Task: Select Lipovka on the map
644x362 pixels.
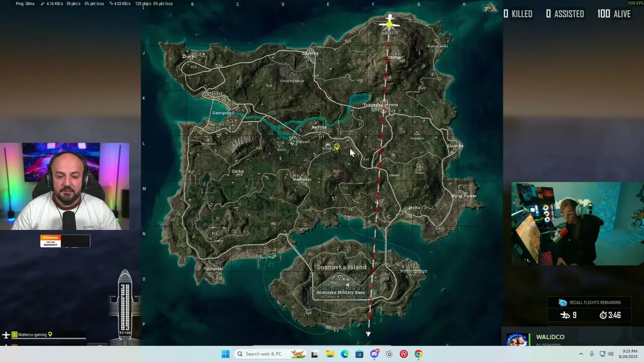Action: pos(455,146)
